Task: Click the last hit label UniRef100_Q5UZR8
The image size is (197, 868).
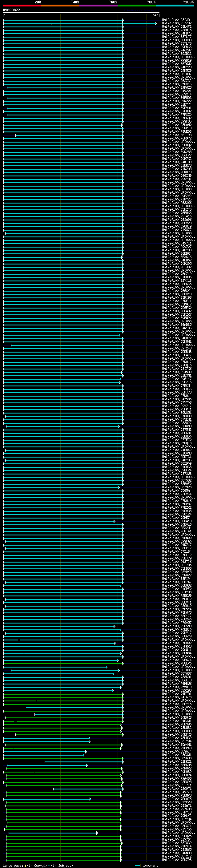Action: pos(177,860)
